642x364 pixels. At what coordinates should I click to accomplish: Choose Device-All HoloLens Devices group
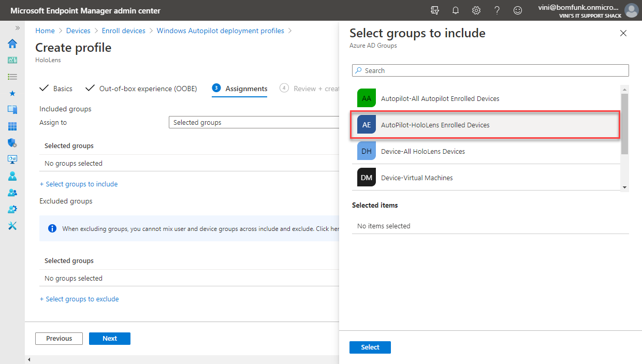[x=486, y=151]
